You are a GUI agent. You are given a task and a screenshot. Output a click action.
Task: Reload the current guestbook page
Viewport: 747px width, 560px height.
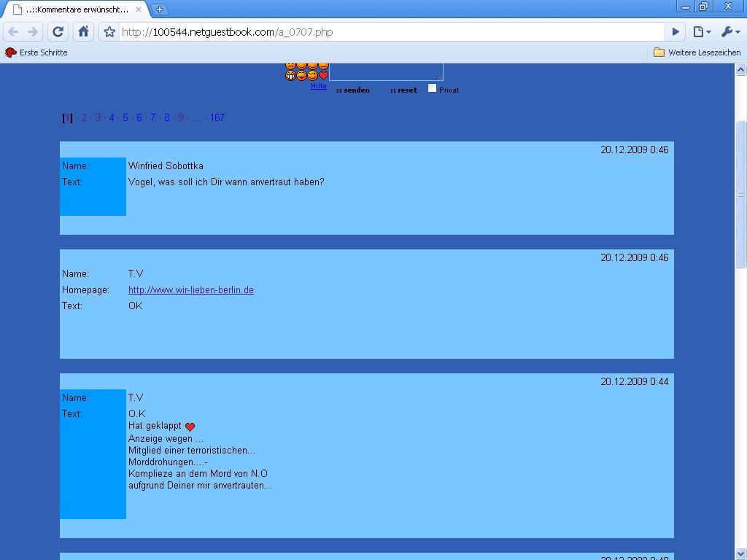58,31
